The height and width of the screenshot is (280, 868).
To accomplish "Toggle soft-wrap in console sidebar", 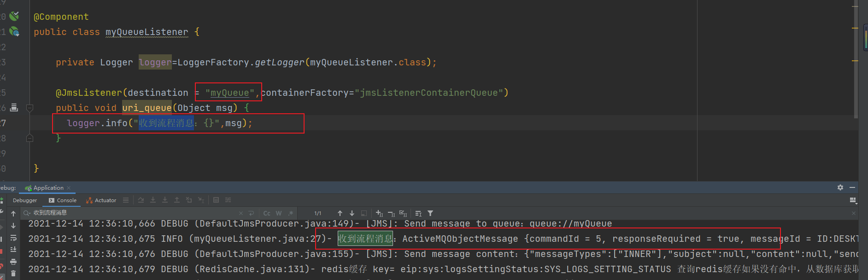I will click(x=13, y=238).
